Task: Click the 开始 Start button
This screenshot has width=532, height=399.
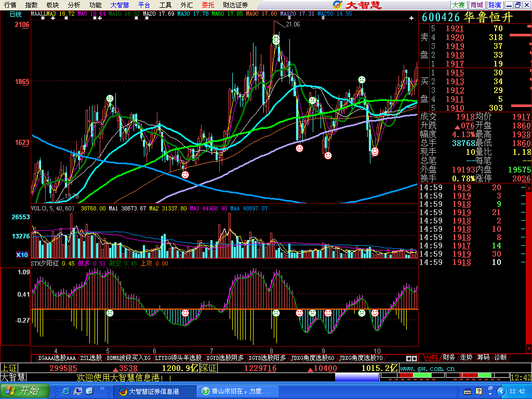Action: point(24,391)
